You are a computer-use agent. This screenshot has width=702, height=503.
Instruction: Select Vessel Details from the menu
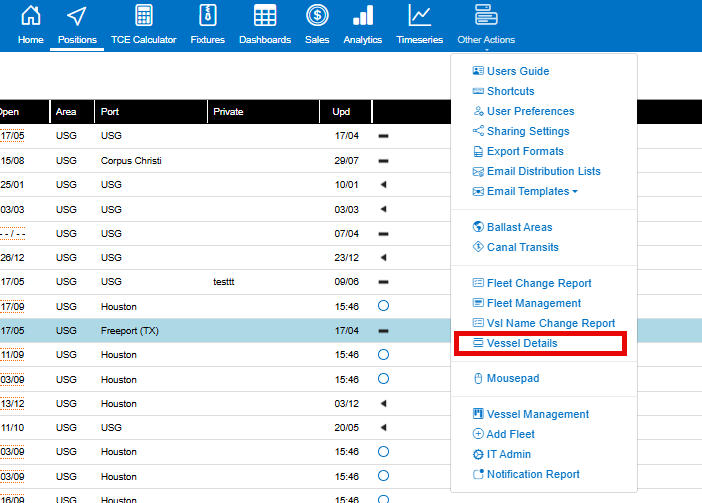click(521, 343)
